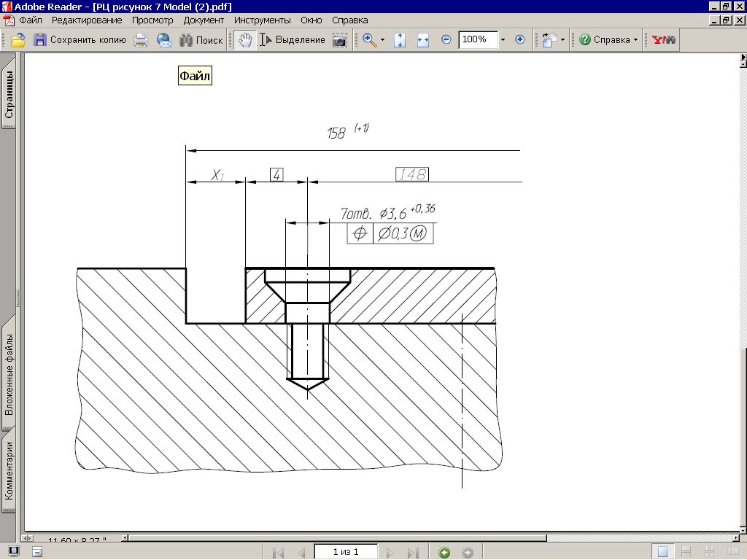Click the Zoom In plus button

(x=520, y=40)
